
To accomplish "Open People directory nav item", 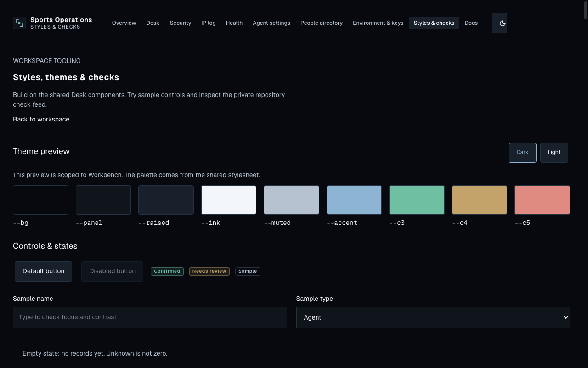I will (x=322, y=23).
